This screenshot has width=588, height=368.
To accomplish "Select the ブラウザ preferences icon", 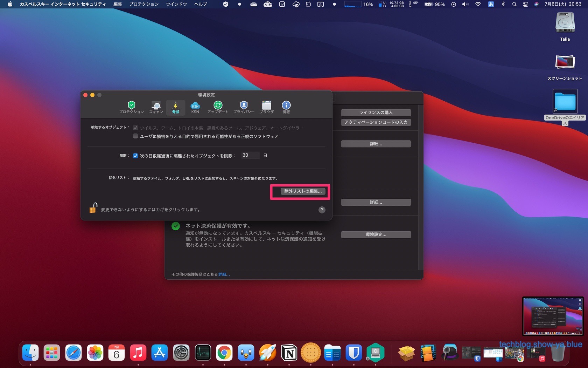I will tap(266, 107).
